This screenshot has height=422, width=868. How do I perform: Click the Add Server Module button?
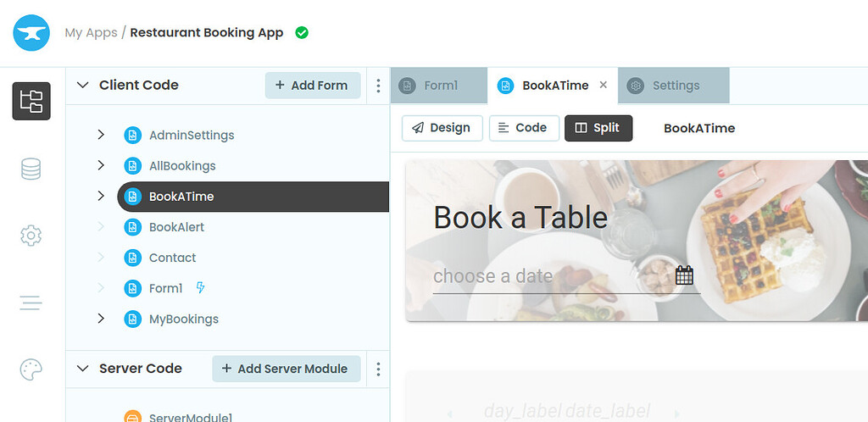pos(287,369)
